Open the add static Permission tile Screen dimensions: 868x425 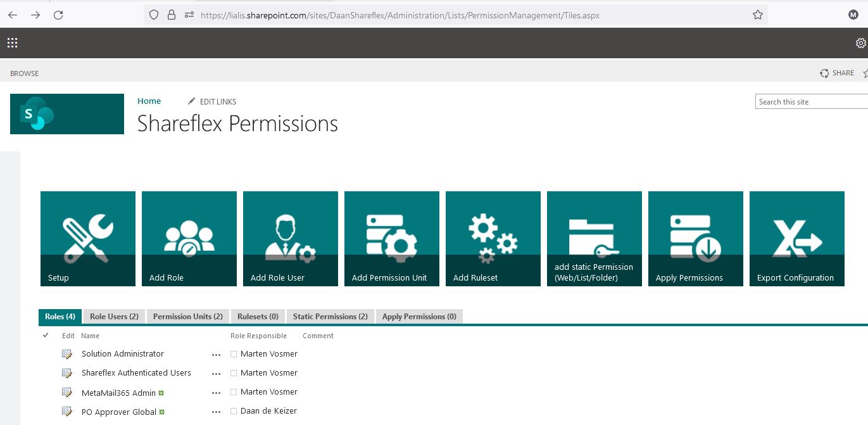[x=594, y=239]
